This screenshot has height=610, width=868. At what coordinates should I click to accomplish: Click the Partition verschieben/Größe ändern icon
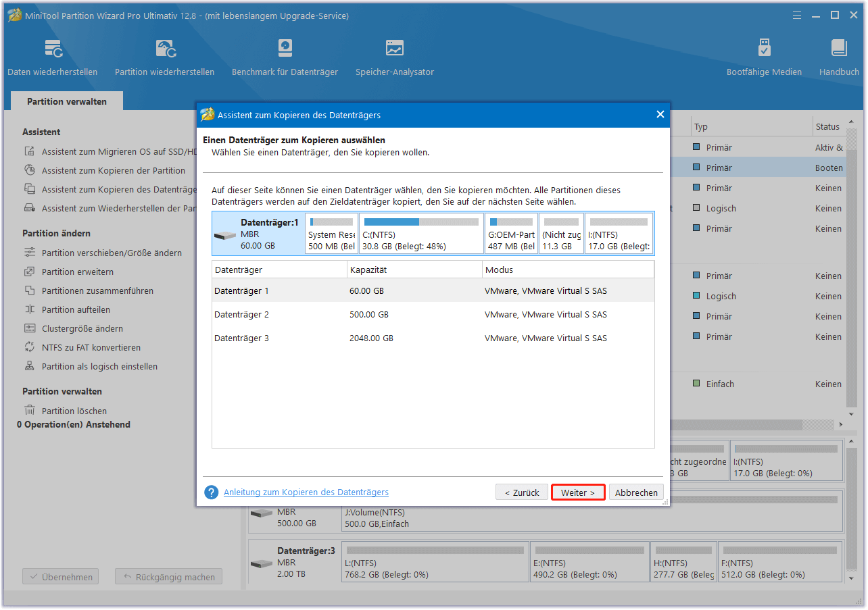point(30,253)
